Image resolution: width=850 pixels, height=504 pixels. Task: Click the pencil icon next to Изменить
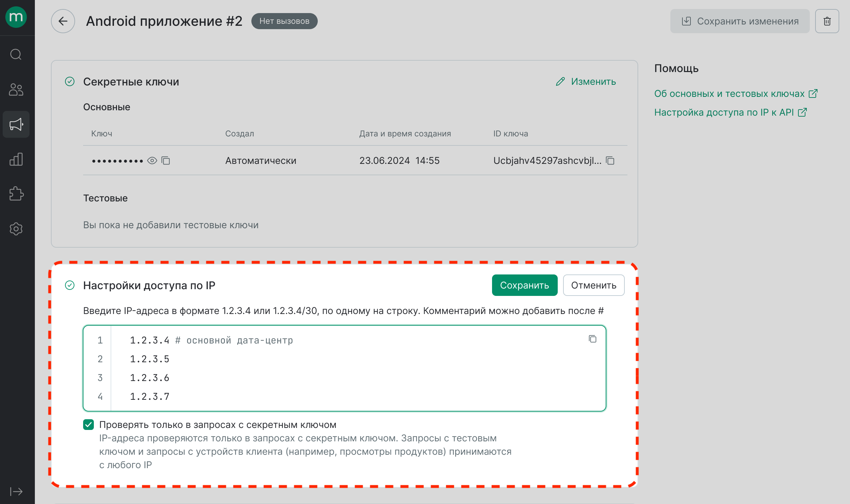[x=560, y=81]
